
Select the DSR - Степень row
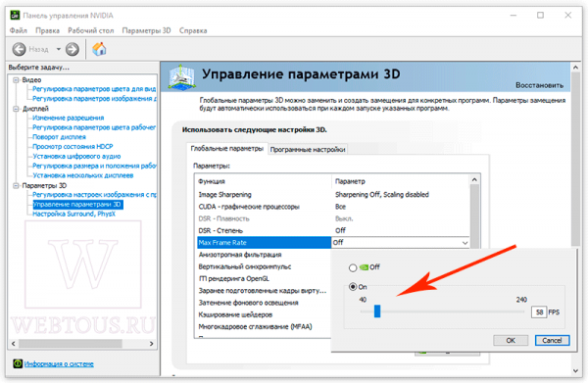[x=333, y=230]
